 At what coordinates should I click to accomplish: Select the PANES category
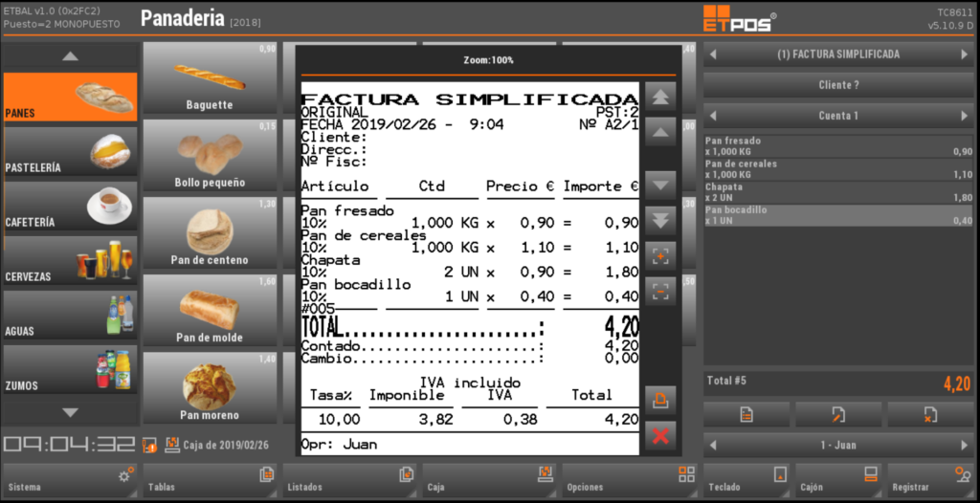pos(70,97)
